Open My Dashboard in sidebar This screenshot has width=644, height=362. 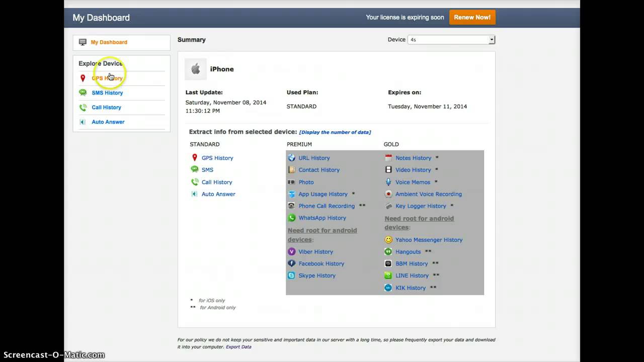(109, 42)
